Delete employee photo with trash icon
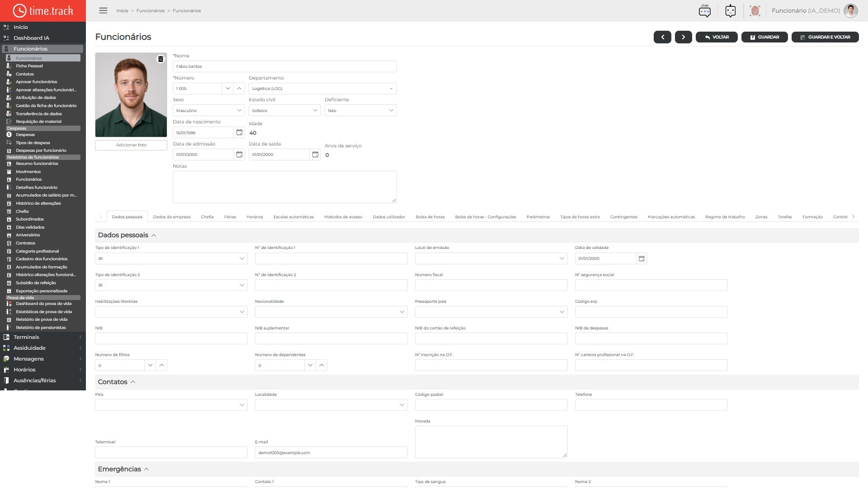Screen dimensions: 868x488 point(160,59)
